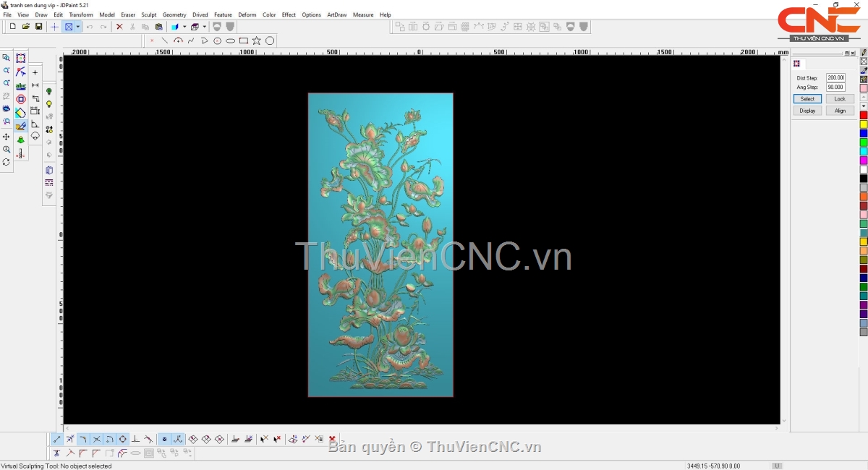Select the ellipse drawing tool
This screenshot has width=868, height=470.
pos(230,40)
